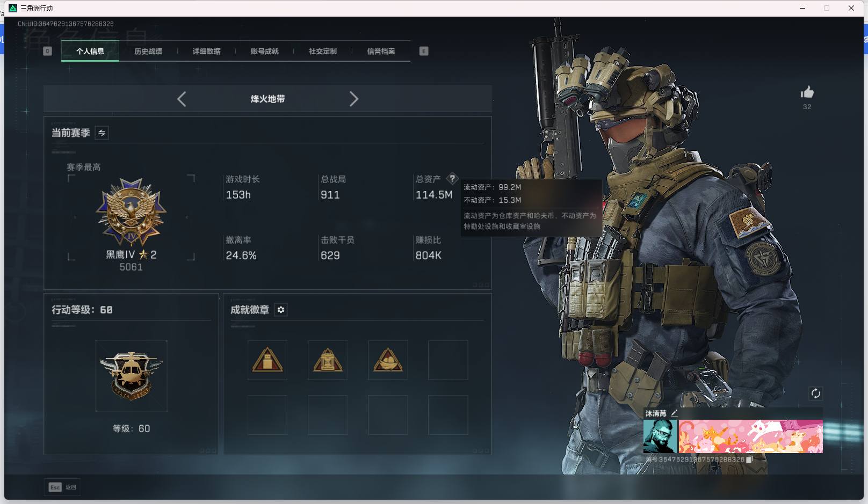Screen dimensions: 868x504
Task: Select the 个人信息 tab
Action: click(90, 52)
